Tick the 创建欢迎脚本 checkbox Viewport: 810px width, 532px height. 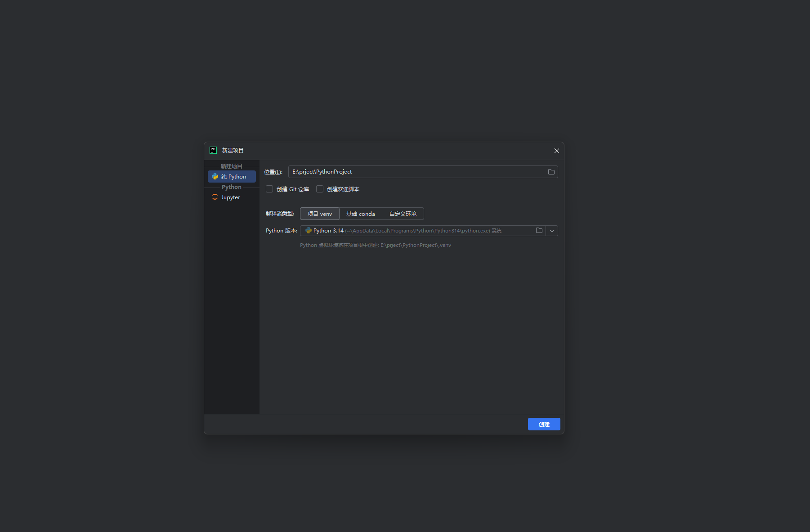320,189
